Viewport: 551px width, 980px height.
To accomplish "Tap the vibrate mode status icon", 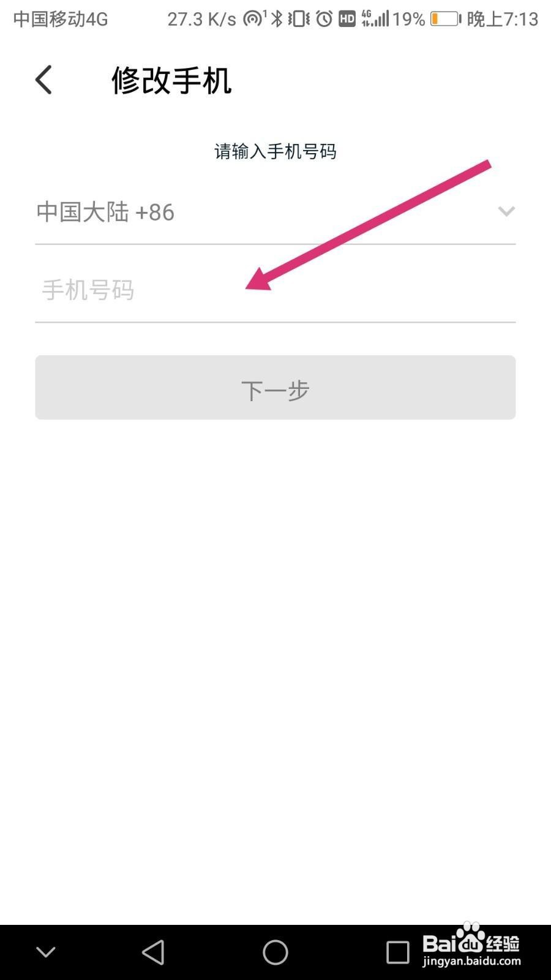I will pyautogui.click(x=299, y=19).
